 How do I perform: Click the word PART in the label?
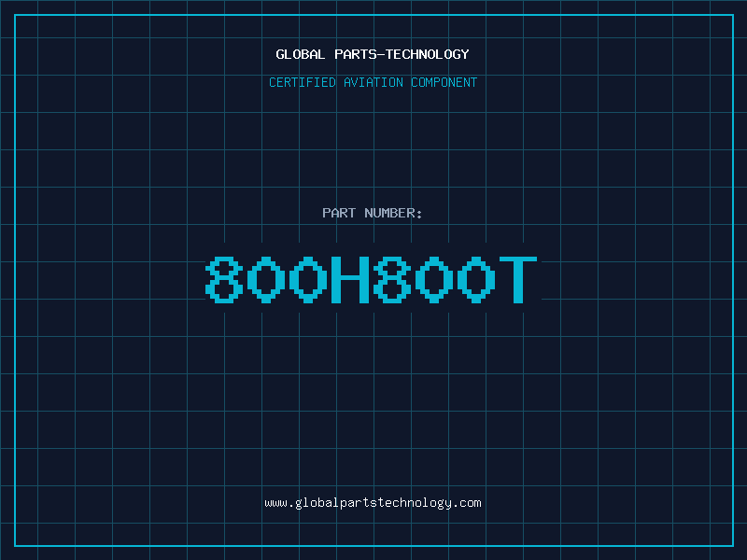[339, 213]
